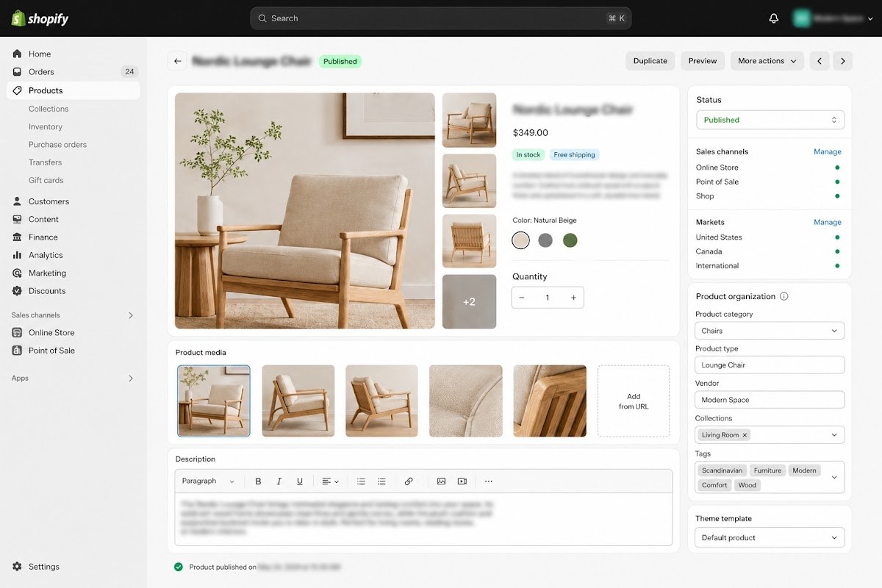This screenshot has height=588, width=882.
Task: Increase quantity with plus button
Action: point(573,298)
